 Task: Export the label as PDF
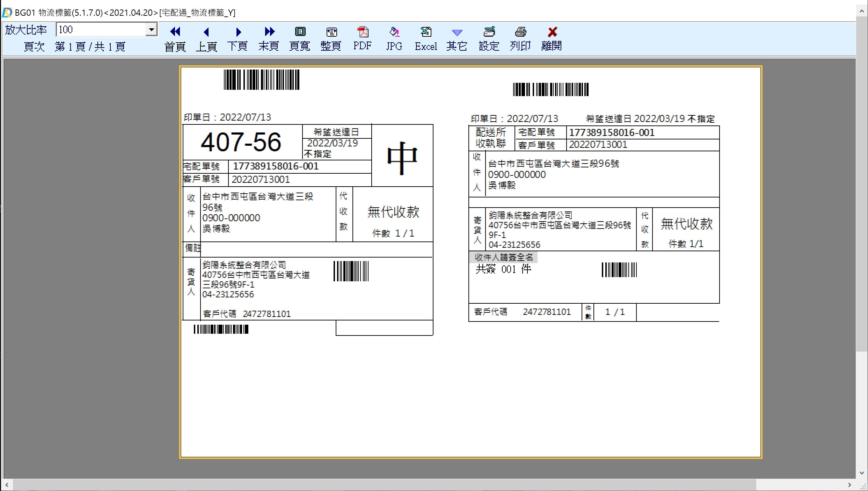click(x=362, y=39)
